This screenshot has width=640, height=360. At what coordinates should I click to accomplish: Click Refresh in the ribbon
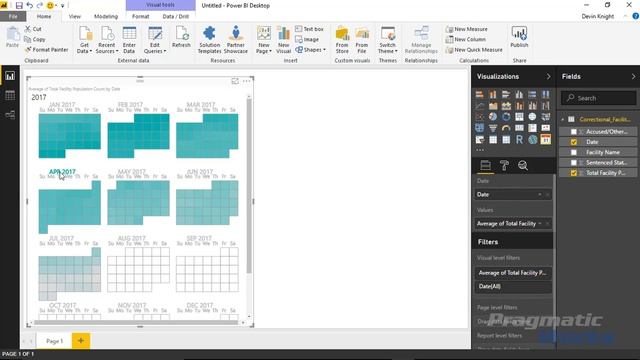point(181,38)
